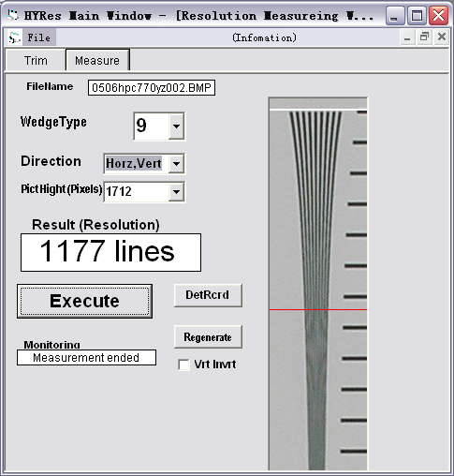Click the red measurement line on wedge image
This screenshot has height=476, width=454.
pyautogui.click(x=318, y=309)
